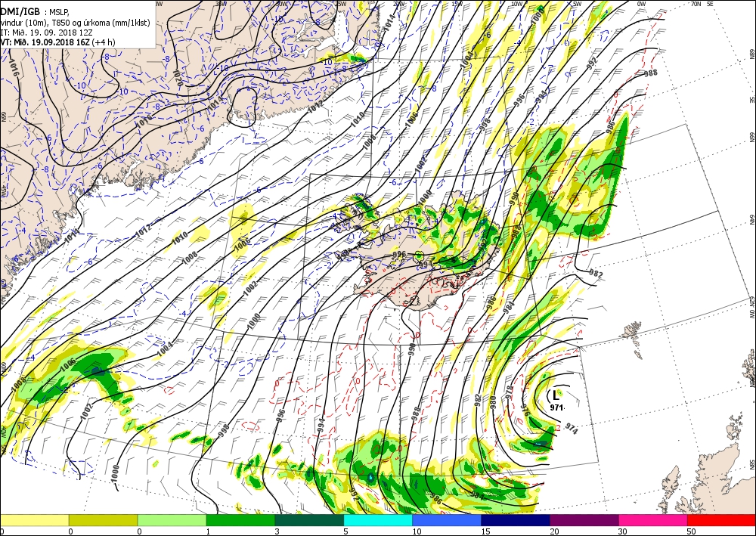
Task: Click the VT: Mið. 19.09.2018 16Z (+4 h) line
Action: [x=58, y=42]
